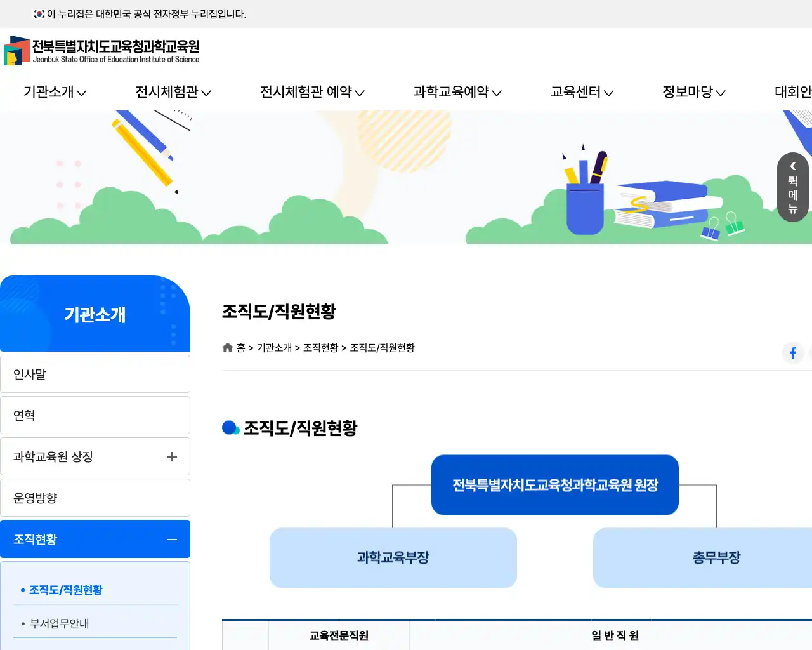
Task: Click the Jeonbuk Science Institute logo
Action: [x=101, y=51]
